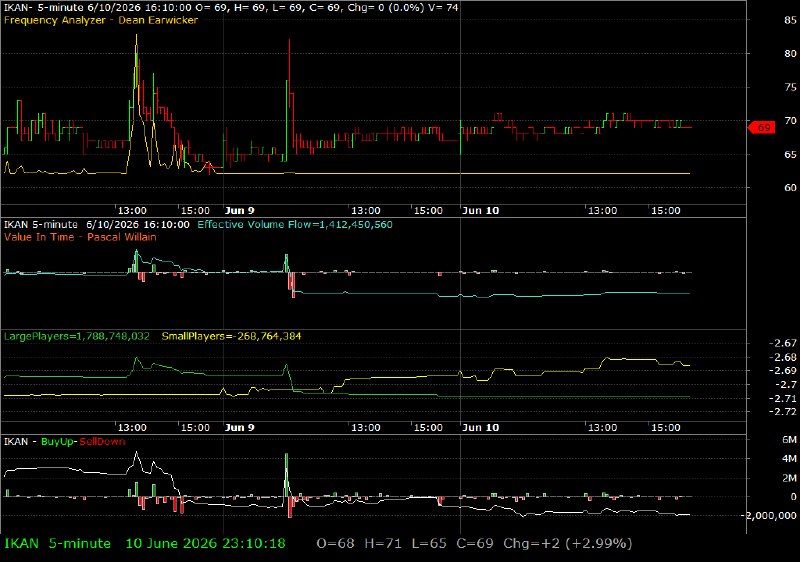
Task: Click the Value In Time - Pascal Willain label
Action: (x=80, y=237)
